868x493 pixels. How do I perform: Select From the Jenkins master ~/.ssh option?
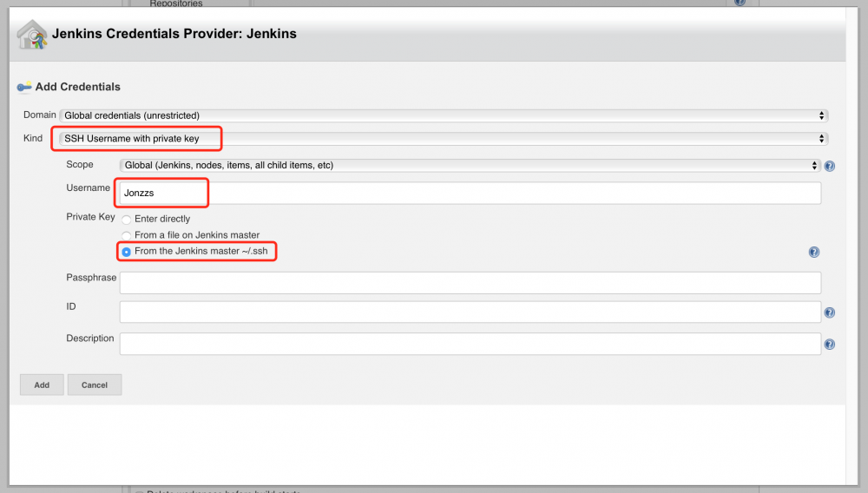pyautogui.click(x=126, y=252)
